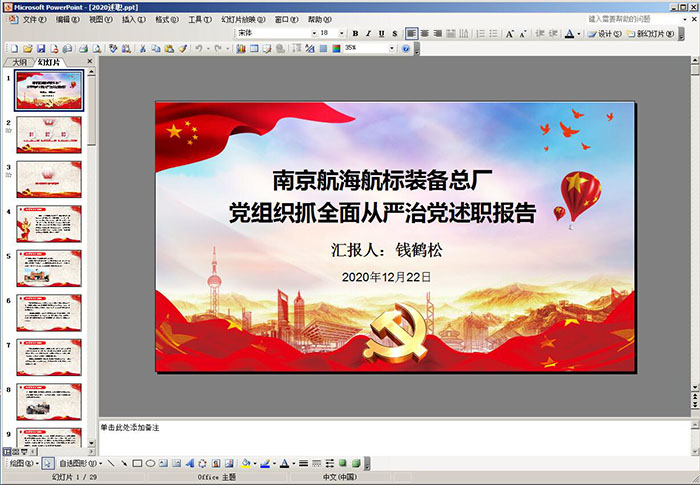The width and height of the screenshot is (700, 485).
Task: Copy the selection using the copy icon
Action: (156, 49)
